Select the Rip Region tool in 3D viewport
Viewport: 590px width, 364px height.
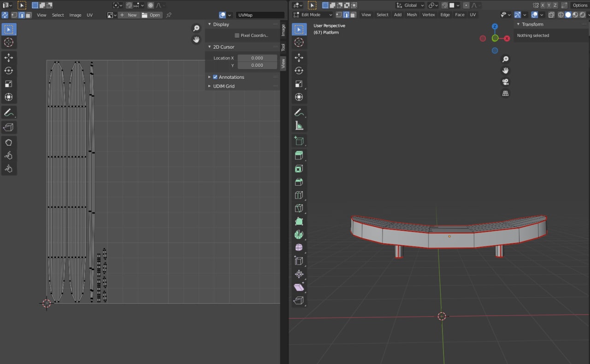coord(299,300)
